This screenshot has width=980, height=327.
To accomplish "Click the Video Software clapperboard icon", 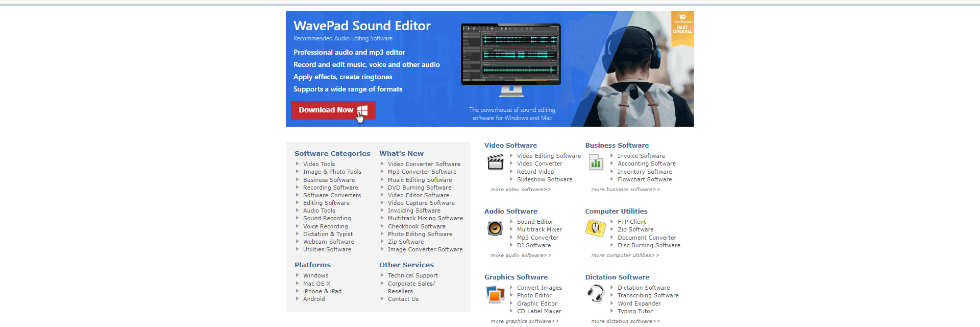I will (495, 162).
